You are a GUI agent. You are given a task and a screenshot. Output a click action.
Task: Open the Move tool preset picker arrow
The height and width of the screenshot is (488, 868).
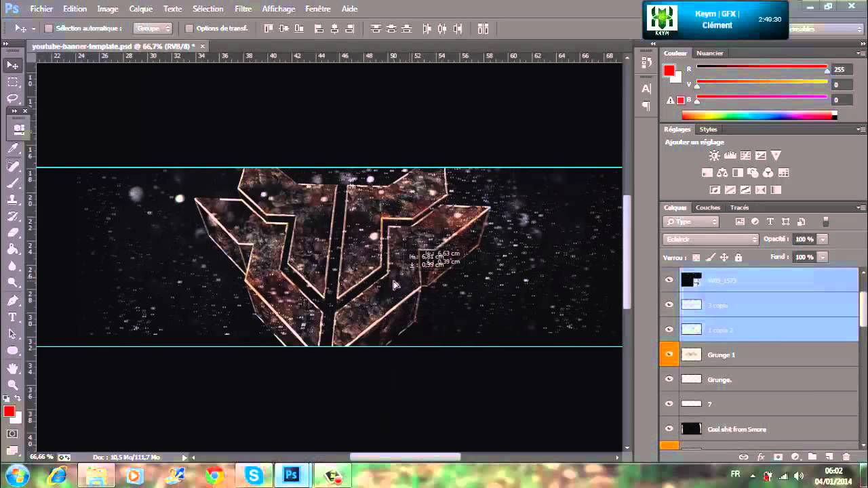click(33, 28)
